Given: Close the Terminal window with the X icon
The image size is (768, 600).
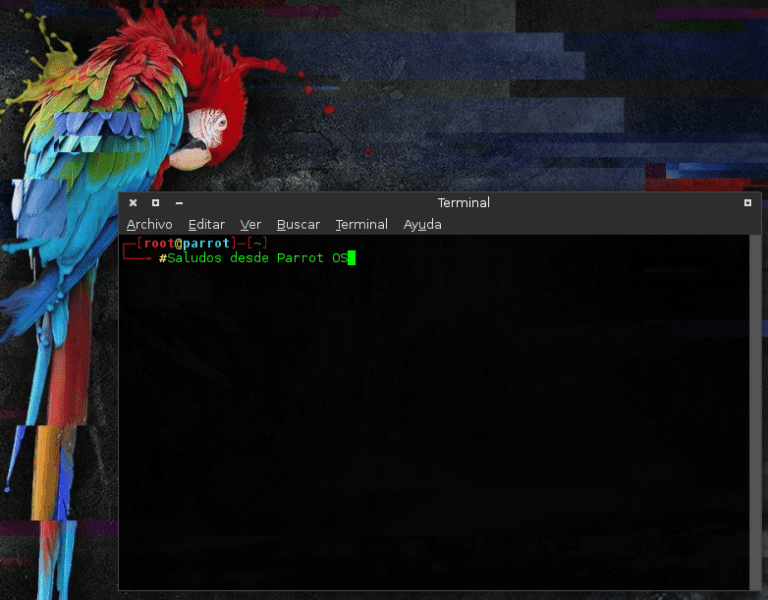Looking at the screenshot, I should pos(133,203).
